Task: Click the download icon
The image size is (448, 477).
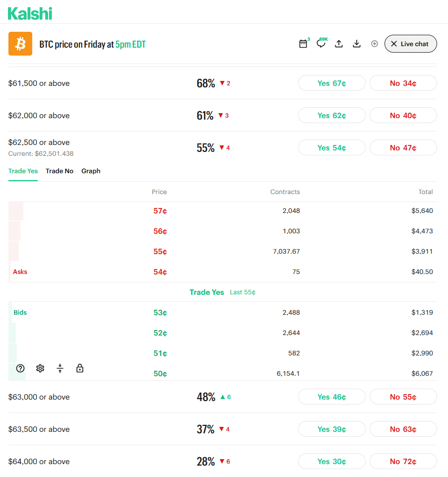Action: point(357,44)
